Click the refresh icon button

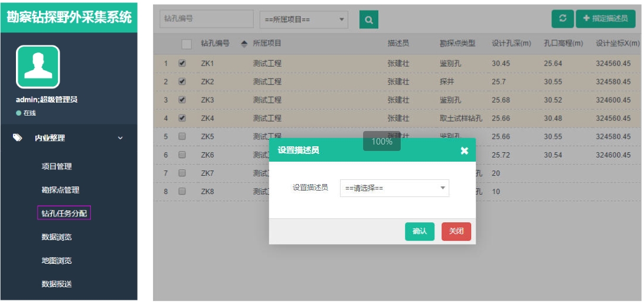563,18
